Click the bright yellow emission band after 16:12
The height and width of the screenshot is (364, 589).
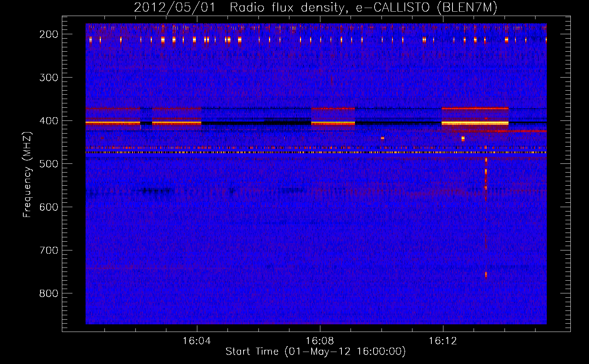point(475,123)
